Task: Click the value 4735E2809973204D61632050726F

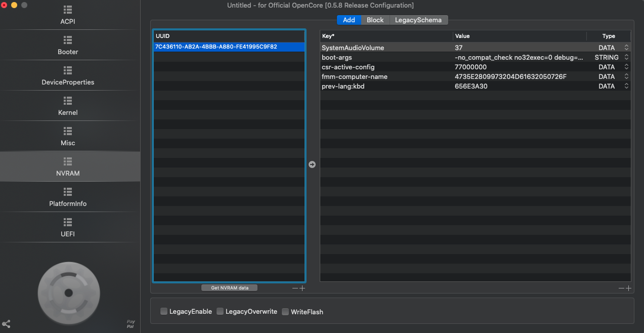Action: point(510,76)
